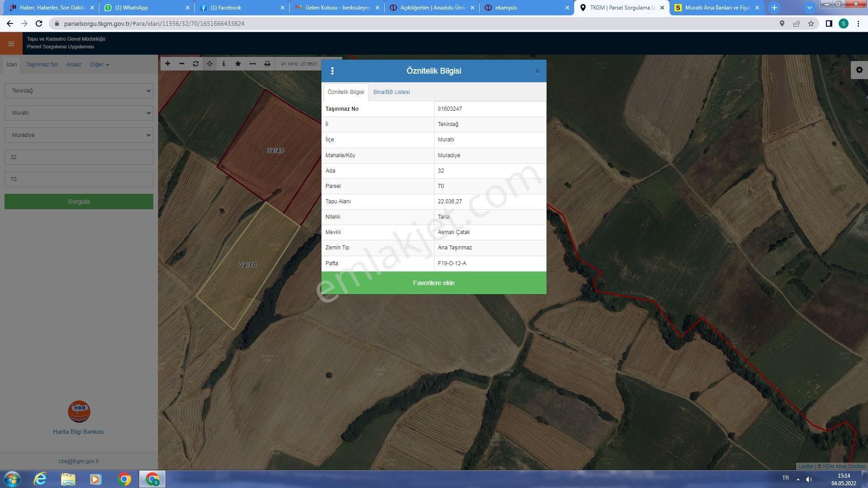This screenshot has width=868, height=488.
Task: Open Chrome side panel icon
Action: [x=829, y=23]
